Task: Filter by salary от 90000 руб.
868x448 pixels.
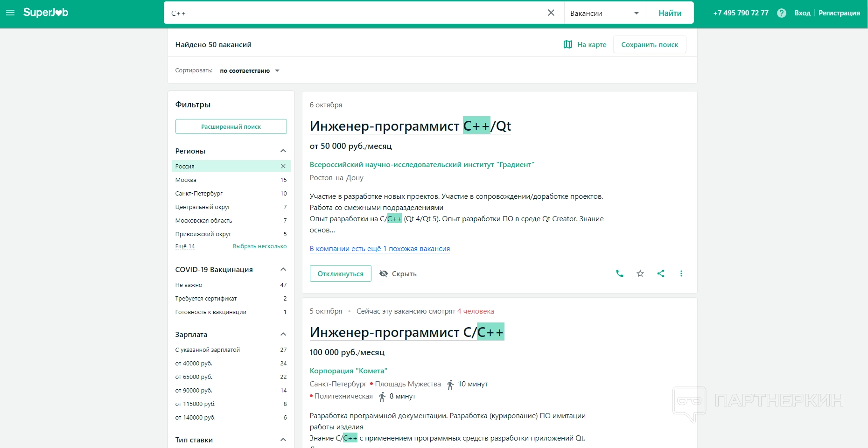Action: click(194, 391)
